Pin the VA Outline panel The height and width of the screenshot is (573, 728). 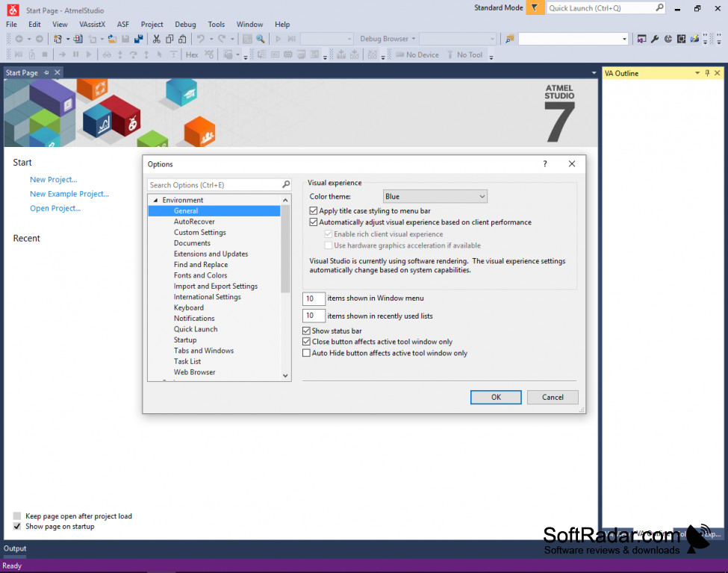pos(707,73)
